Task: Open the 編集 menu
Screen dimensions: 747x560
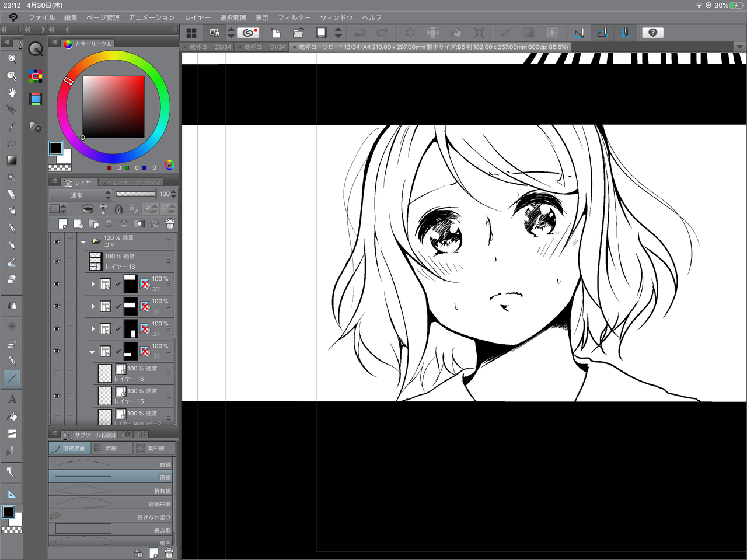Action: pos(71,17)
